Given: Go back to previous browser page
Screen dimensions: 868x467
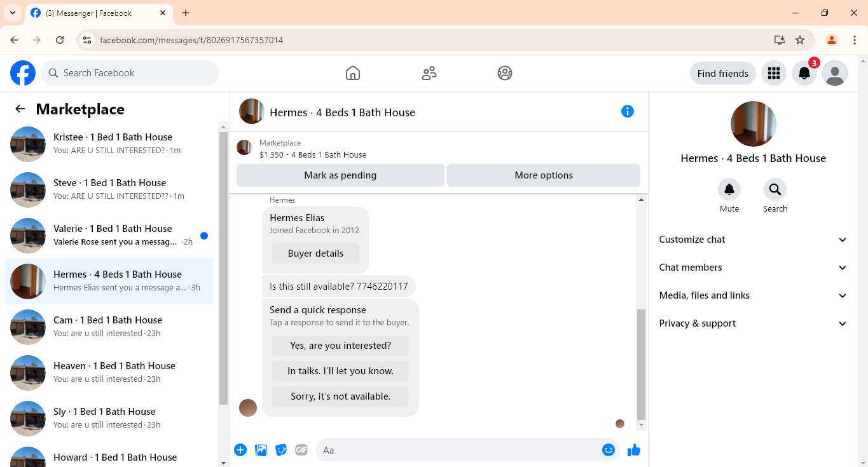Looking at the screenshot, I should tap(14, 40).
